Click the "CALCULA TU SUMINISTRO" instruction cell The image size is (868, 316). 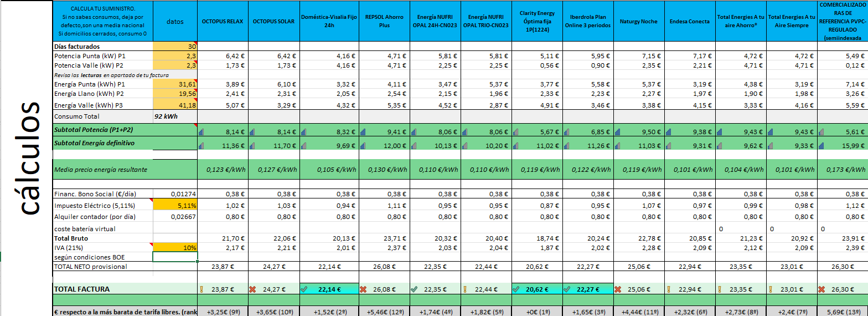[103, 21]
